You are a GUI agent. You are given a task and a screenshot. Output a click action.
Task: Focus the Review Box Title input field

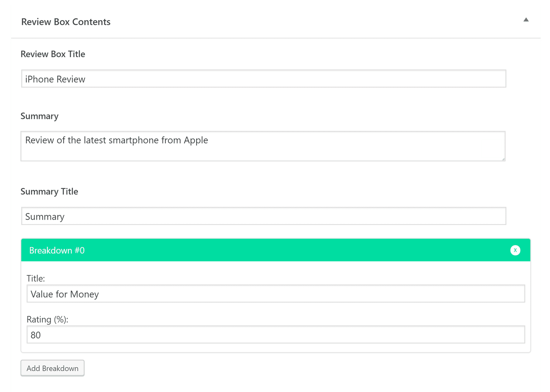pos(263,79)
